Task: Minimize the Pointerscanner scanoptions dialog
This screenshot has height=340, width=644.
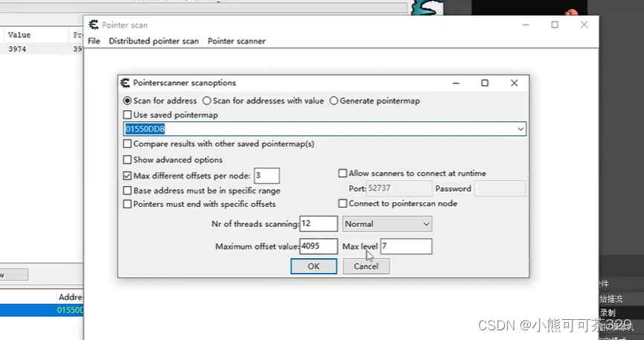Action: click(x=456, y=83)
